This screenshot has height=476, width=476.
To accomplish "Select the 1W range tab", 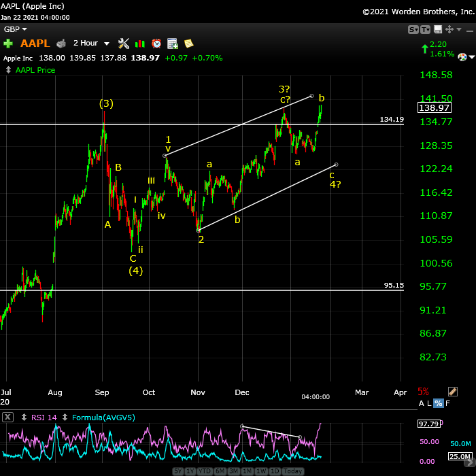I will pos(261,471).
